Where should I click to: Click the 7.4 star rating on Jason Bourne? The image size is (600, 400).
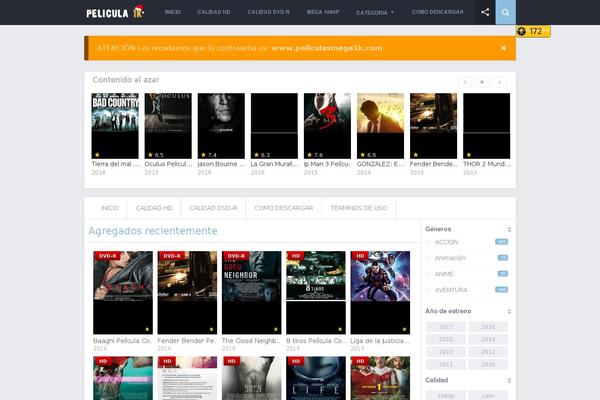pos(209,155)
